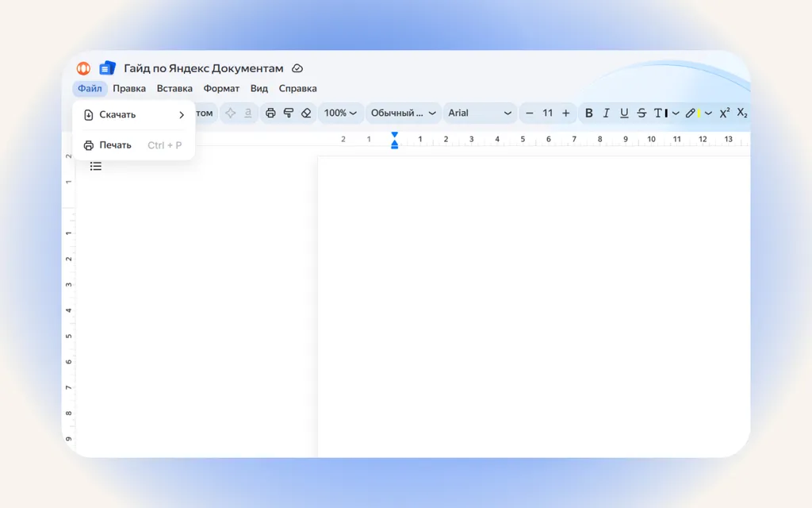812x508 pixels.
Task: Toggle underline formatting
Action: click(x=624, y=113)
